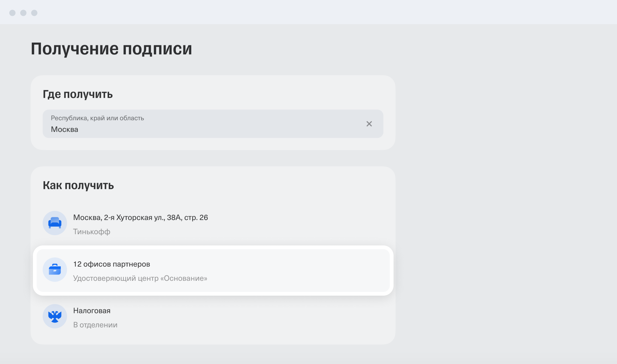The image size is (617, 364).
Task: Click the first gray window control dot
Action: pyautogui.click(x=12, y=13)
